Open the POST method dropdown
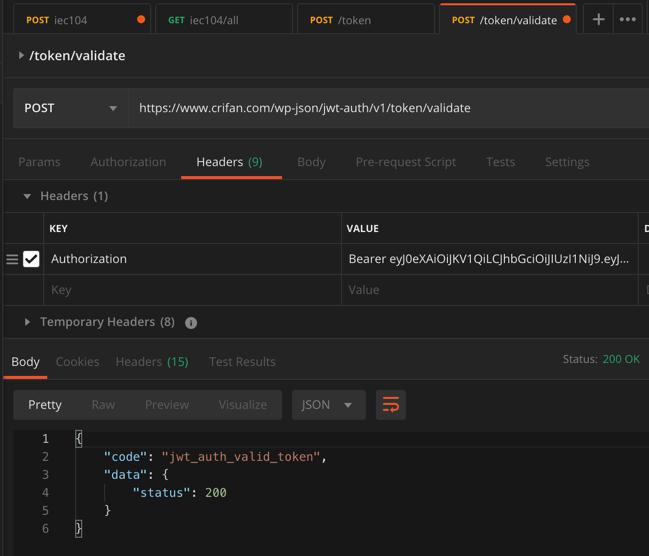This screenshot has height=556, width=649. pyautogui.click(x=70, y=108)
